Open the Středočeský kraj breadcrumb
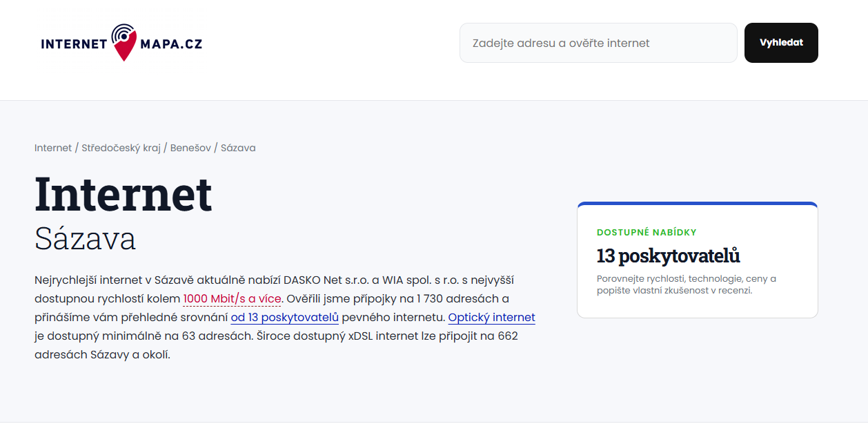 tap(121, 148)
